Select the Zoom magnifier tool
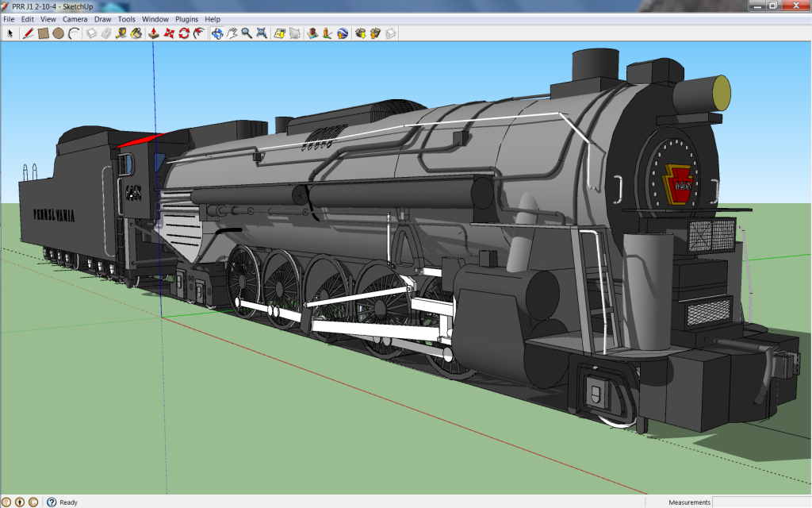This screenshot has height=508, width=812. [247, 33]
